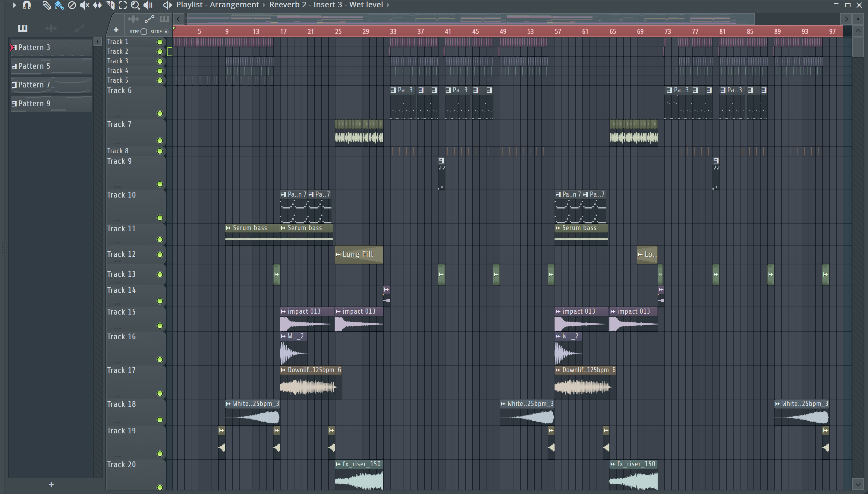
Task: Open first White..25bpm_3 clip menu icon
Action: pyautogui.click(x=228, y=404)
